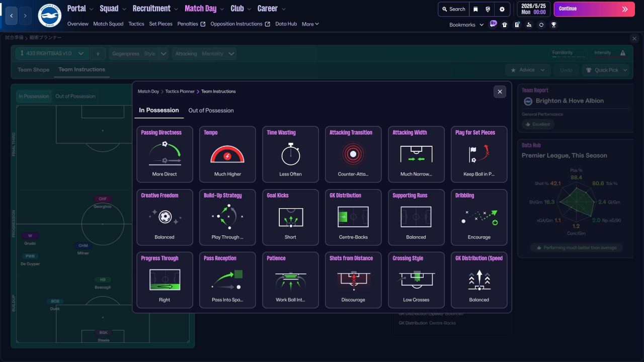This screenshot has height=362, width=644.
Task: Open the Tactics submenu item
Action: pyautogui.click(x=136, y=24)
